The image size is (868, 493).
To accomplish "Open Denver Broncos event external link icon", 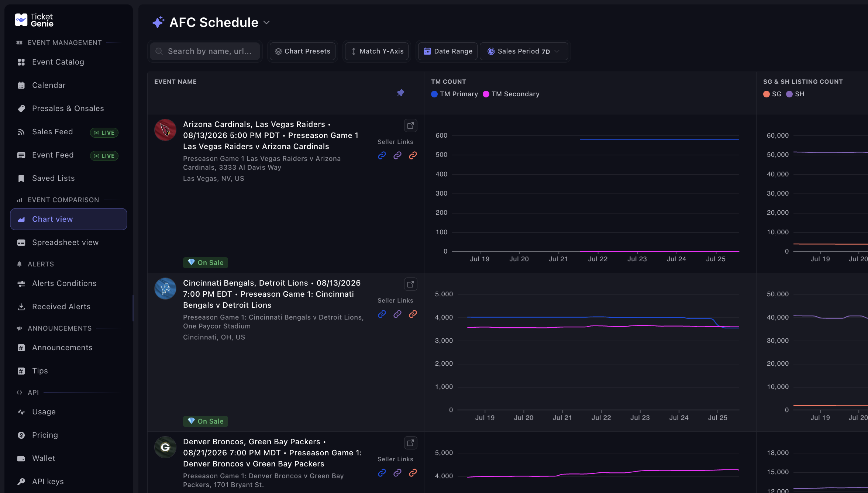I will click(x=410, y=443).
